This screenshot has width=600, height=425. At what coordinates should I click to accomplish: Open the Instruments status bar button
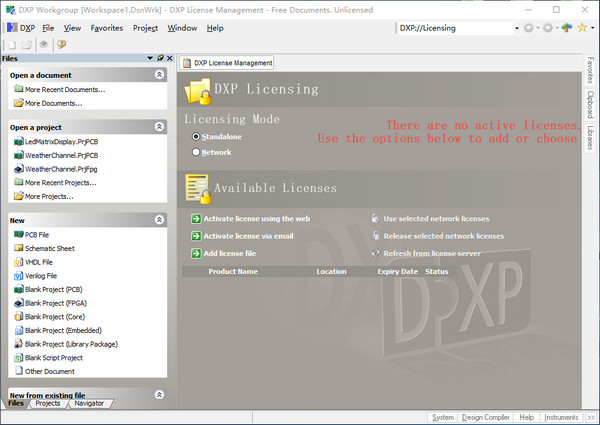pos(561,417)
